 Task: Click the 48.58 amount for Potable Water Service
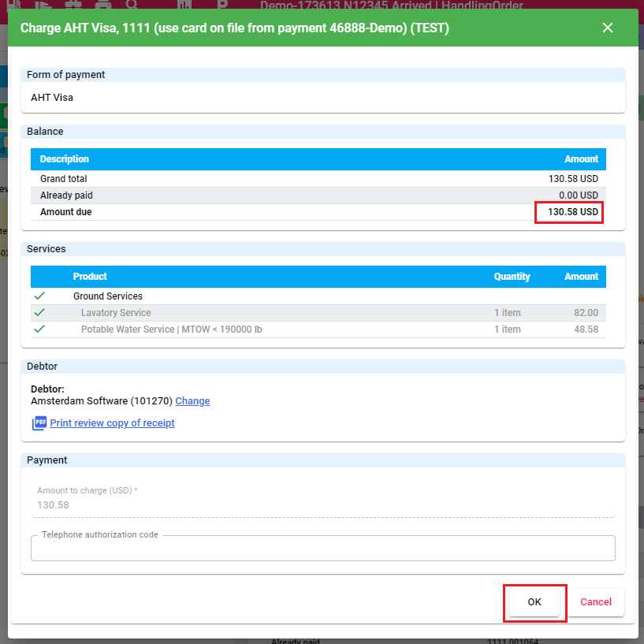click(x=586, y=329)
